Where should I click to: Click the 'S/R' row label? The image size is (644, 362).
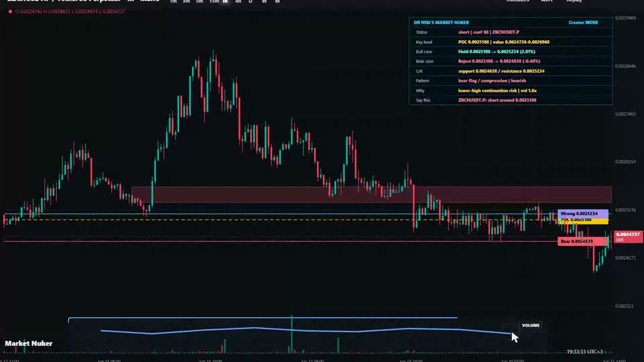click(x=419, y=71)
